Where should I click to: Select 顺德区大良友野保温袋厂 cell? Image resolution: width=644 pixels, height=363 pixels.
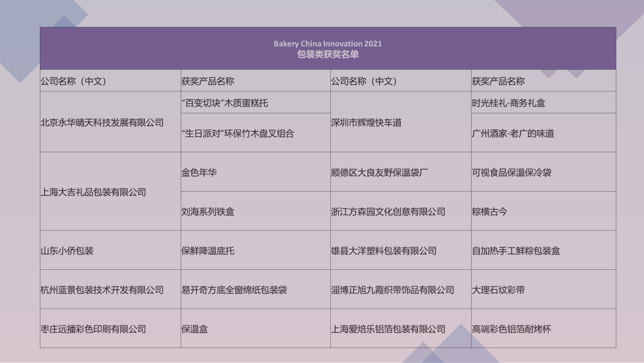401,172
